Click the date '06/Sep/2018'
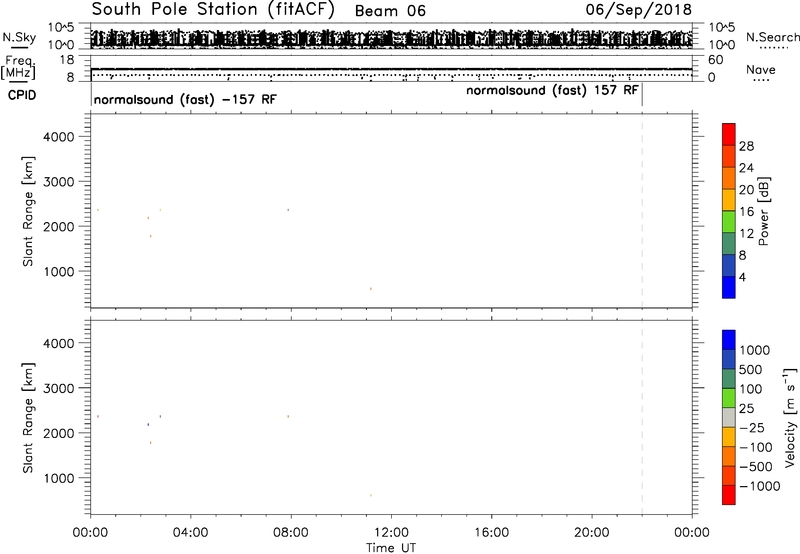The height and width of the screenshot is (554, 800). tap(638, 10)
